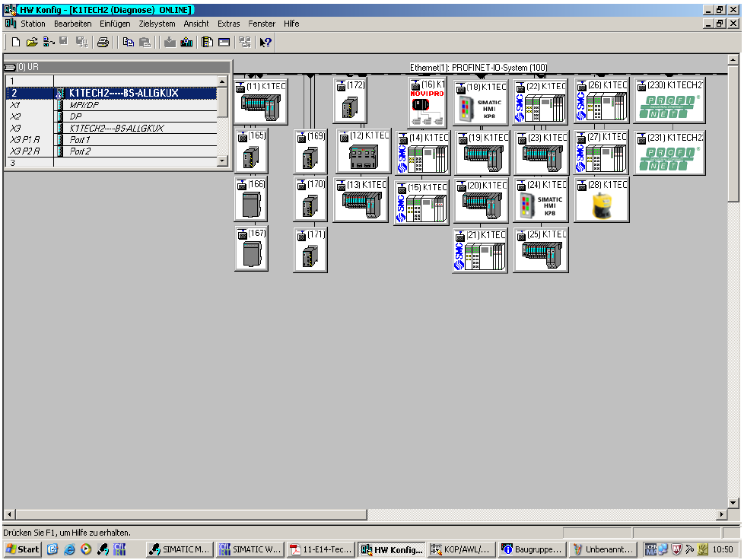Select the Port 1 row
The width and height of the screenshot is (744, 560).
tap(112, 139)
